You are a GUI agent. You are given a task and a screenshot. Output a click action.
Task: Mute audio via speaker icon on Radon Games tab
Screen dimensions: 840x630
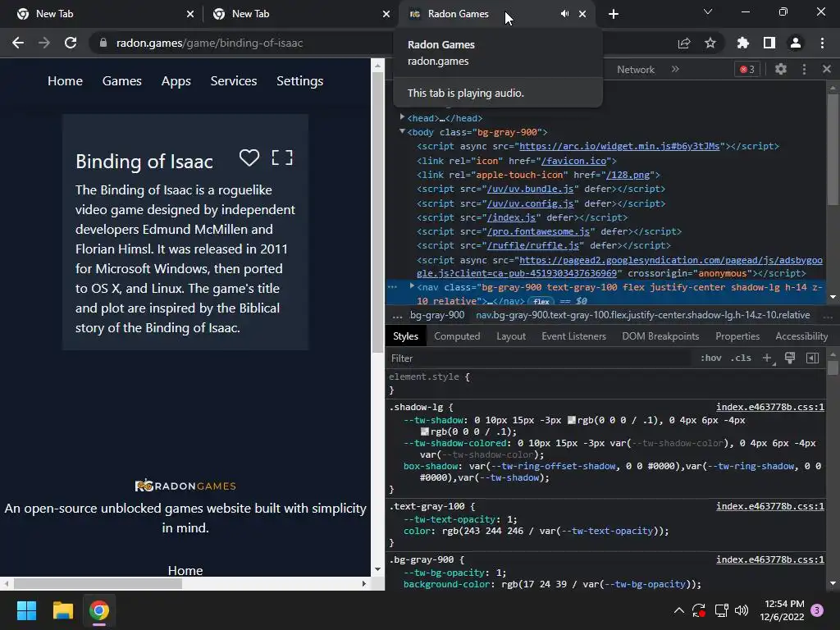coord(564,14)
